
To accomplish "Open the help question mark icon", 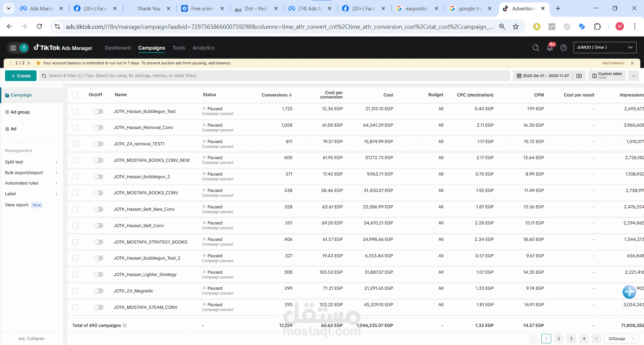I will tap(563, 48).
